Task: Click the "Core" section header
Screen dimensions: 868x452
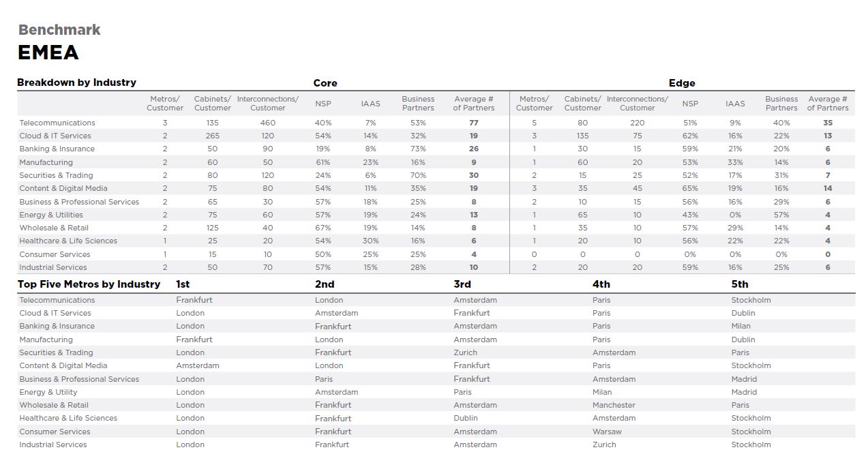Action: coord(325,83)
